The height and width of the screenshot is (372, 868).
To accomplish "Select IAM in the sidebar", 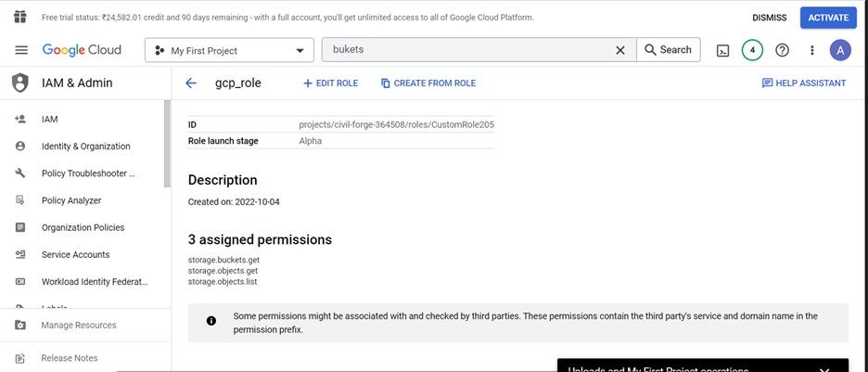I will (x=49, y=119).
